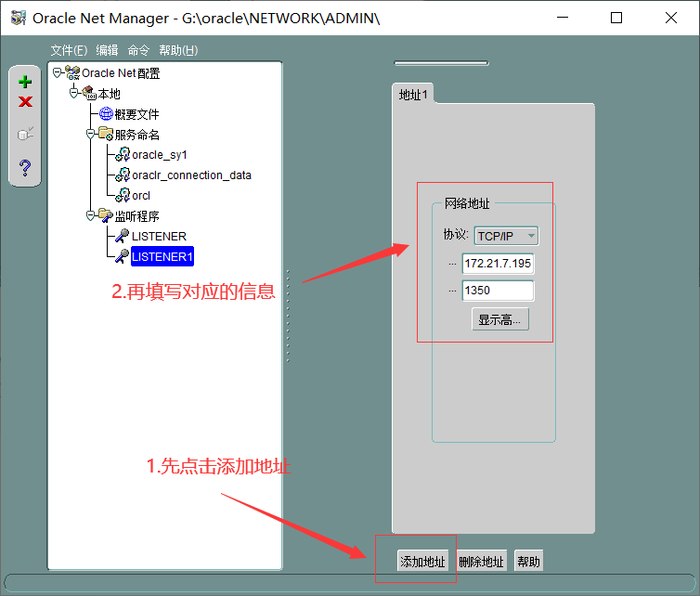Maximize the Oracle Net Manager window
700x596 pixels.
pyautogui.click(x=616, y=18)
